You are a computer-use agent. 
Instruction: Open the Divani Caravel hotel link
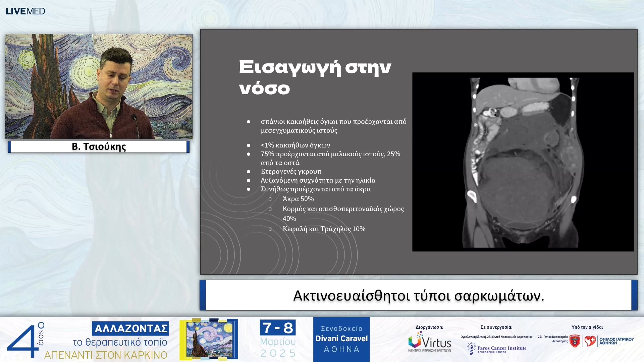(x=341, y=339)
